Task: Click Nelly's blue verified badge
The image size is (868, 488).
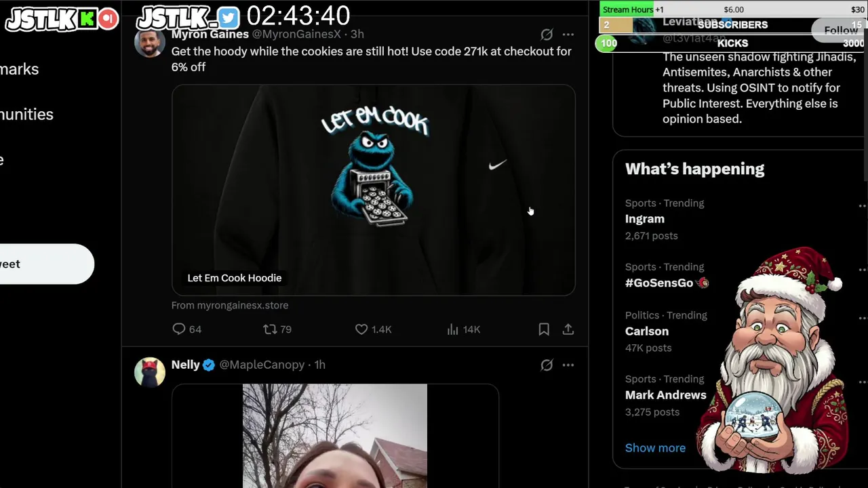Action: coord(209,365)
